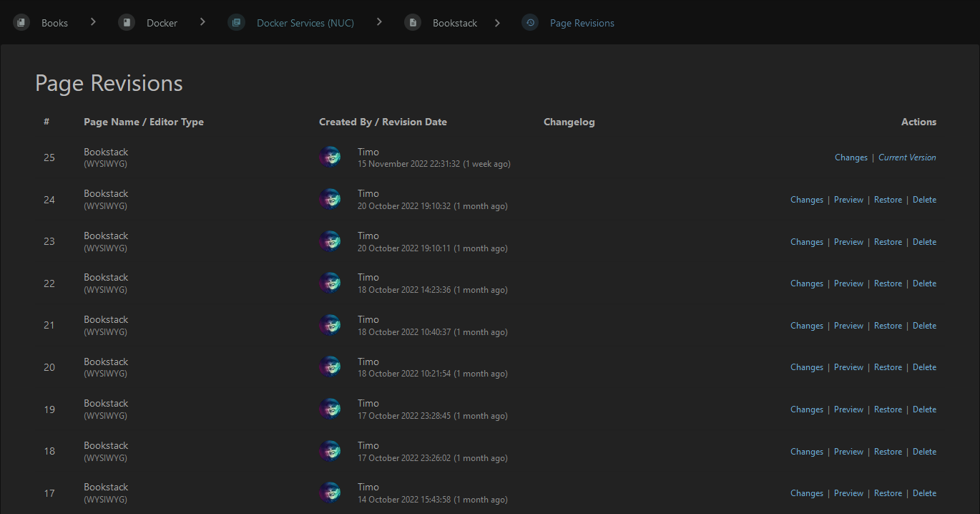This screenshot has width=980, height=514.
Task: Click Timo's profile picture on revision 17
Action: pos(330,492)
